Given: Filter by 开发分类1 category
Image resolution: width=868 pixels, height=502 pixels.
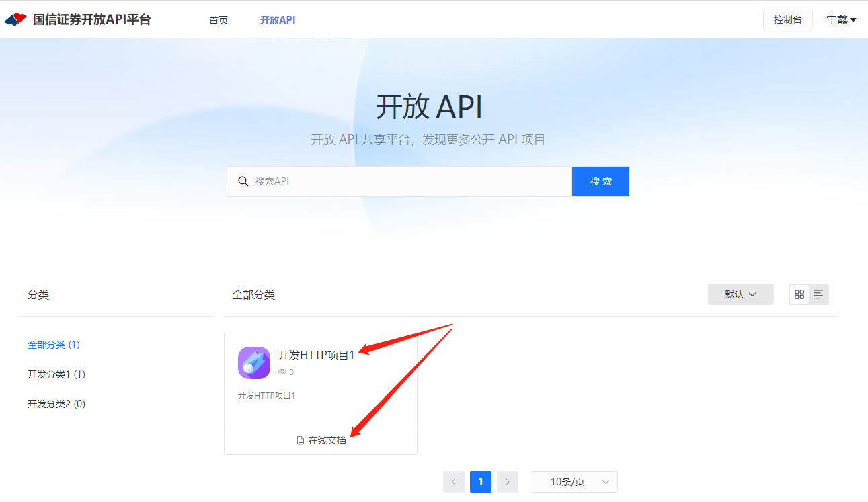Looking at the screenshot, I should [x=56, y=374].
